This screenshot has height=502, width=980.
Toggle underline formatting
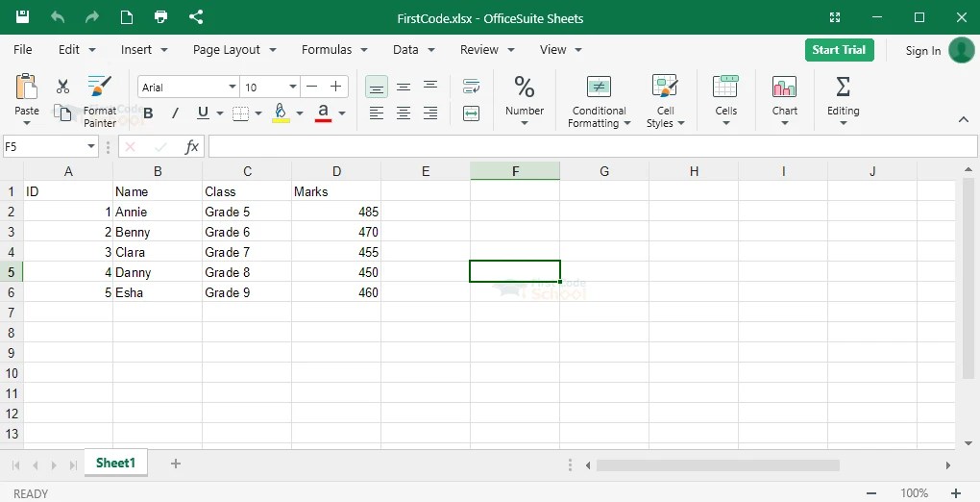click(203, 113)
